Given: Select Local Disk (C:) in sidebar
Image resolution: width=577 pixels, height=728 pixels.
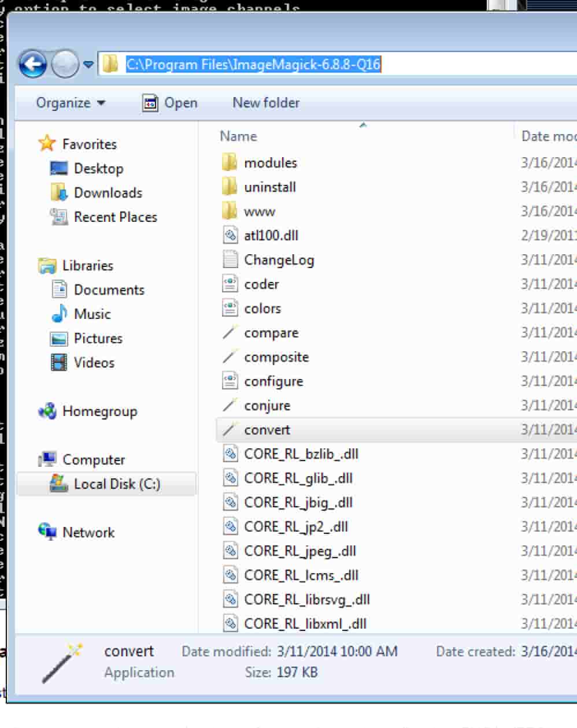Looking at the screenshot, I should pyautogui.click(x=116, y=484).
